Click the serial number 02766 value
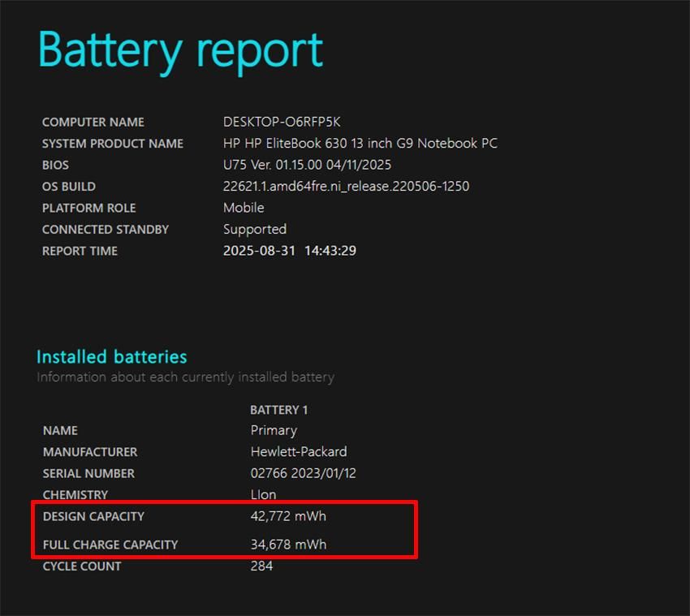This screenshot has height=616, width=690. [303, 473]
